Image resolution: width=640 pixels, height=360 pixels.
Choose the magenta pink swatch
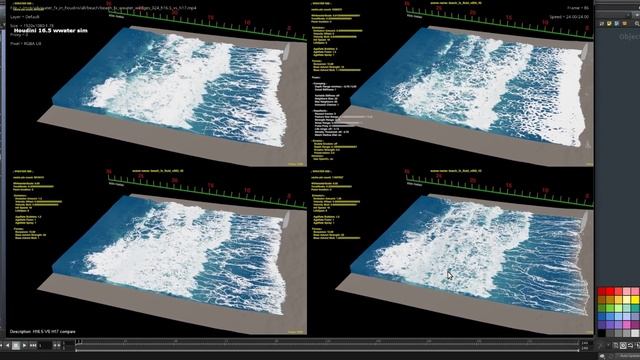pos(627,324)
